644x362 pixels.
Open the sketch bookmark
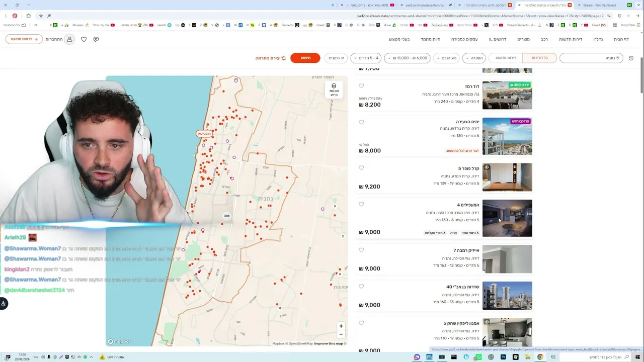click(164, 25)
